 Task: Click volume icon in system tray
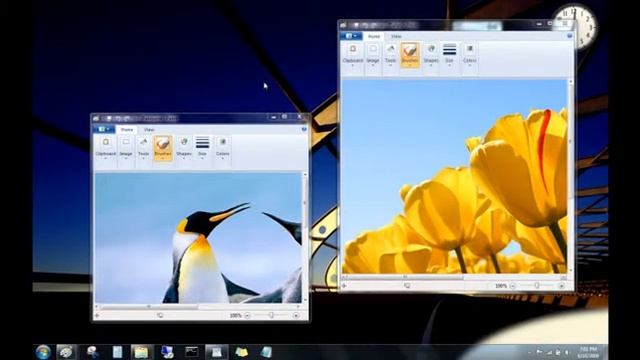point(567,352)
